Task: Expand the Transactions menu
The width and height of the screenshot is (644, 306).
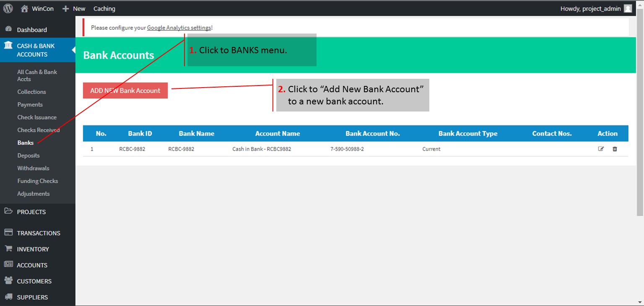Action: tap(38, 233)
